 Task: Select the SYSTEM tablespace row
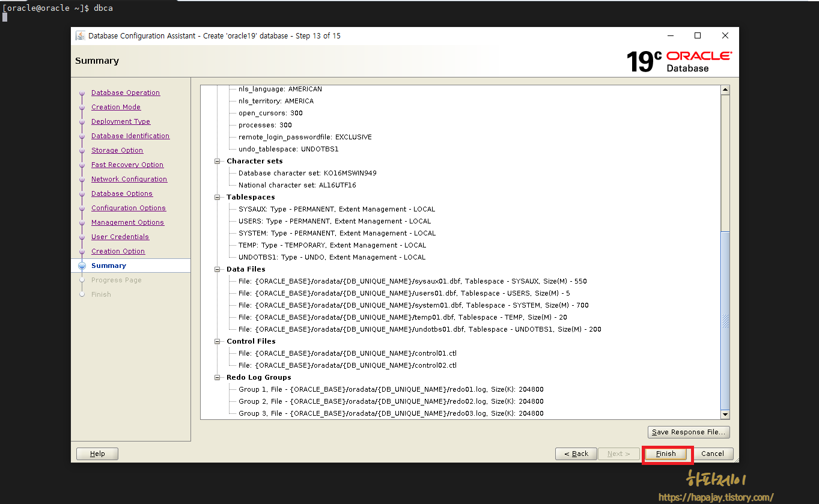(x=337, y=233)
